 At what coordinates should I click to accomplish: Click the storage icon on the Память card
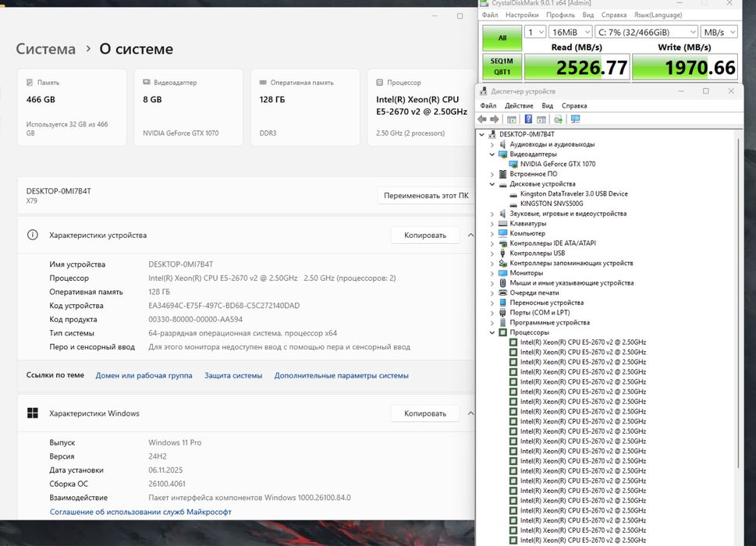coord(30,83)
